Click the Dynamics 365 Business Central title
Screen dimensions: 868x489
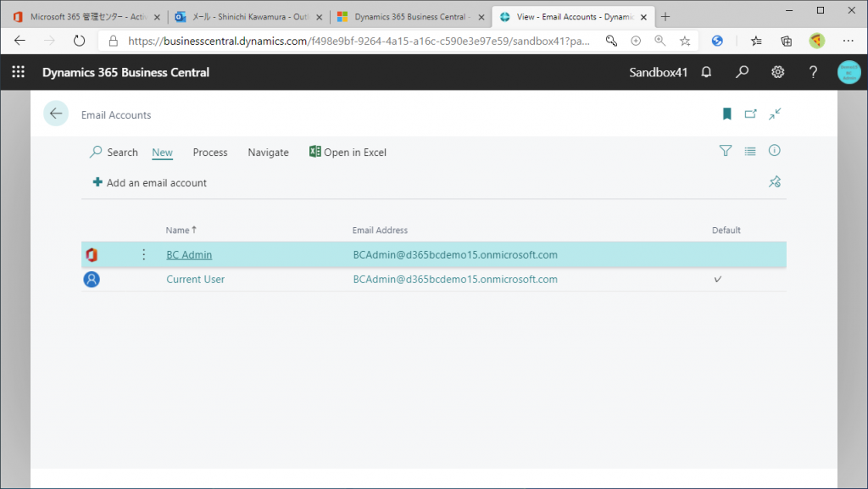tap(125, 73)
